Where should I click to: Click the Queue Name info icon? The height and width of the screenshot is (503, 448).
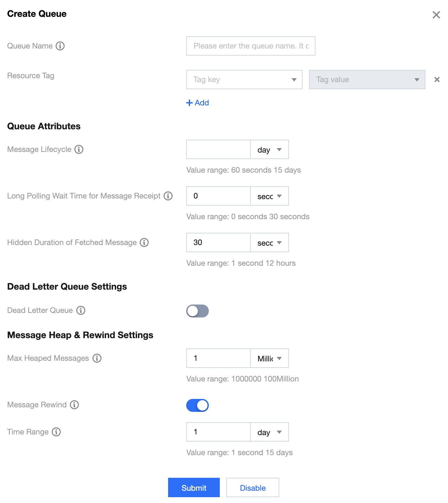click(x=60, y=46)
